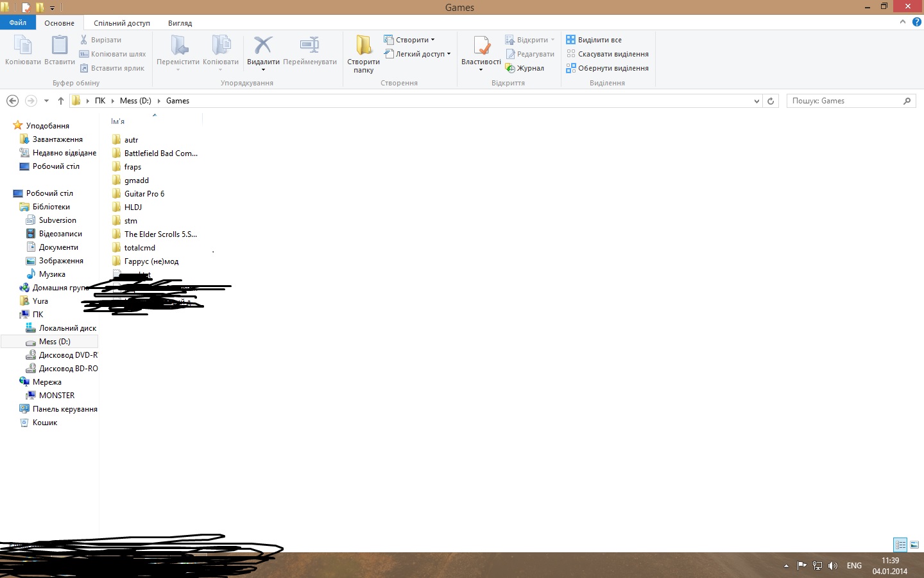
Task: Go up one folder level
Action: 61,101
